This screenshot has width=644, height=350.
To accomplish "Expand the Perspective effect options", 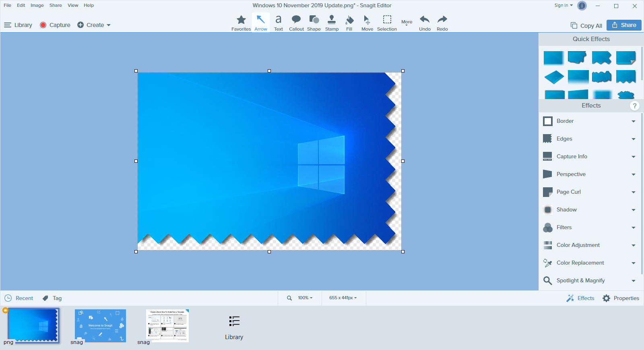I will 634,174.
